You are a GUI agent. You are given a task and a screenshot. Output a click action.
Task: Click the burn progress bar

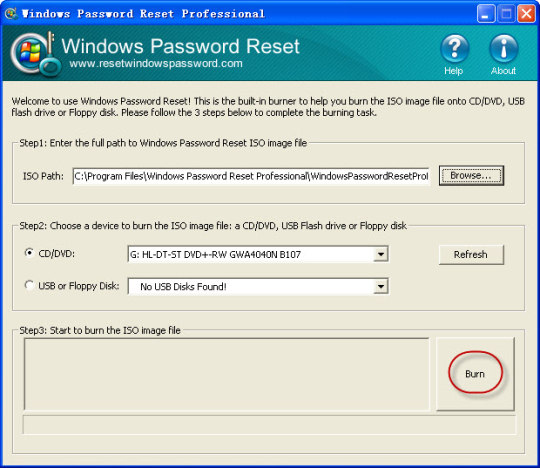pos(269,425)
